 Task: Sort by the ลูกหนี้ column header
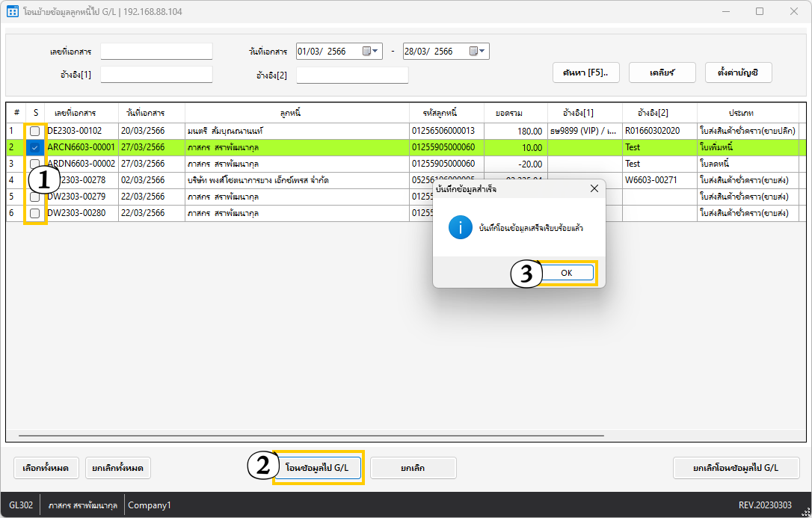(x=297, y=113)
